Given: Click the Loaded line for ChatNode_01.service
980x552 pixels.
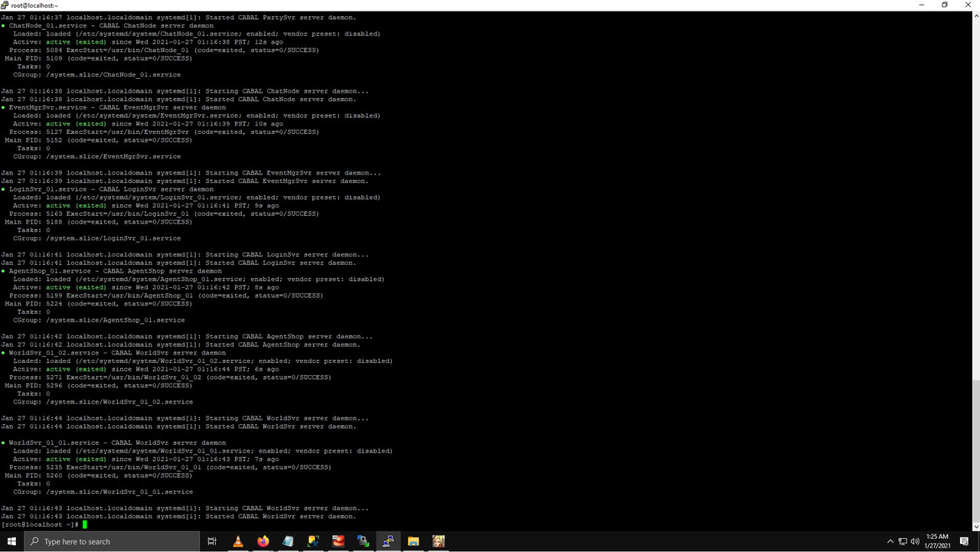Looking at the screenshot, I should [x=196, y=34].
